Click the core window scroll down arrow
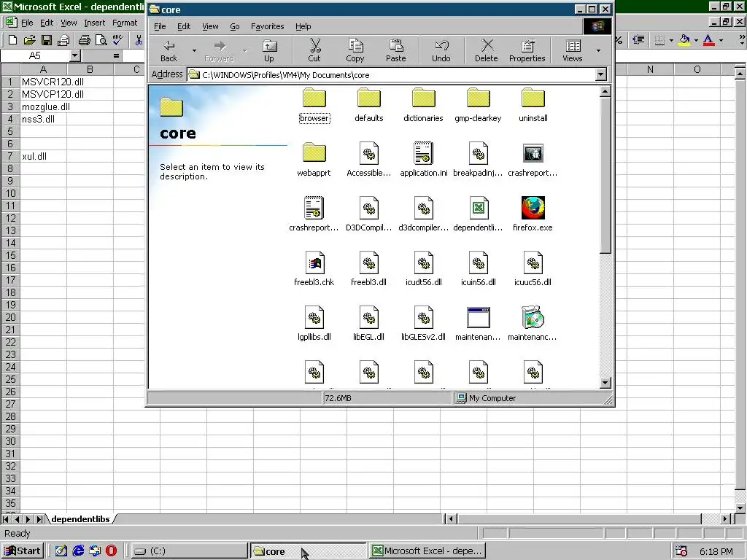The width and height of the screenshot is (747, 560). point(605,382)
